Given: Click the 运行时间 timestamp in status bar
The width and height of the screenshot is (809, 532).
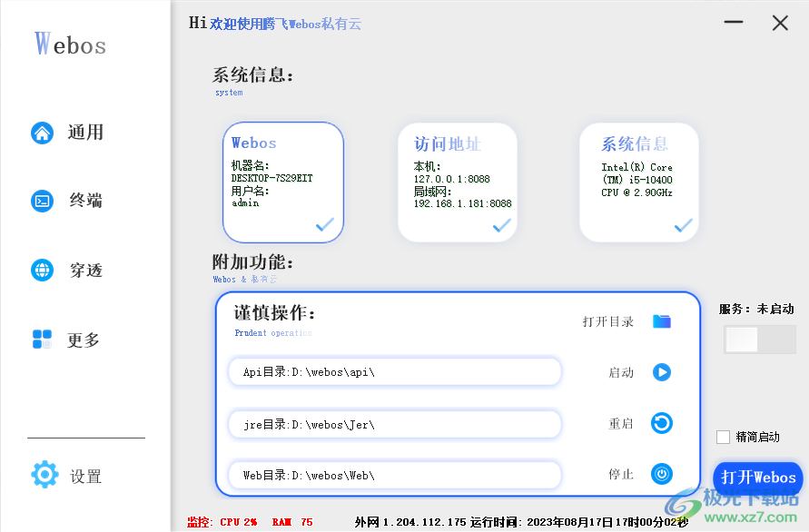Looking at the screenshot, I should 579,522.
